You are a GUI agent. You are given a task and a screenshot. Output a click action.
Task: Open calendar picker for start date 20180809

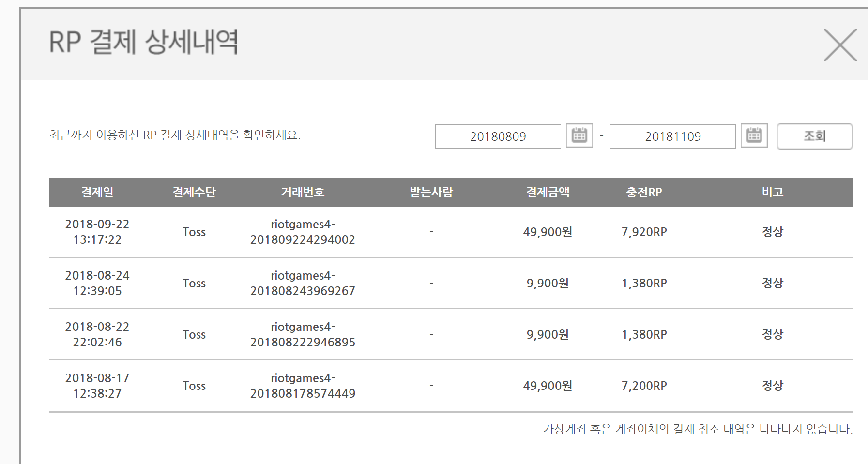point(579,136)
